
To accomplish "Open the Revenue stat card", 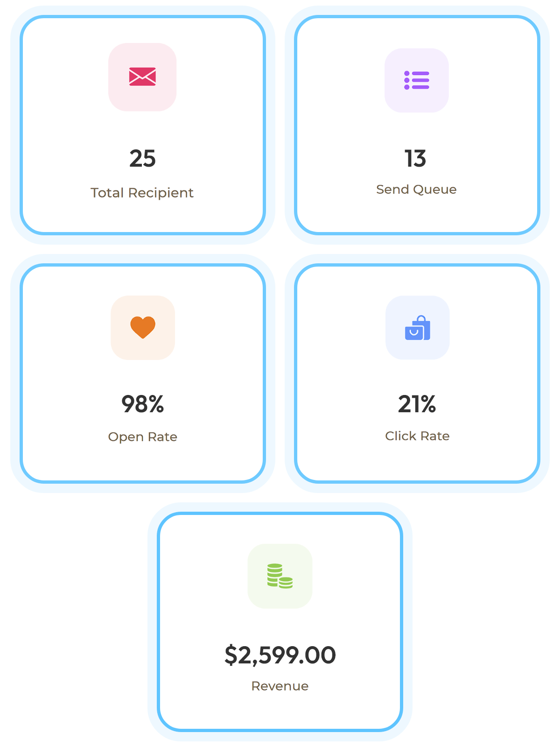I will (280, 621).
